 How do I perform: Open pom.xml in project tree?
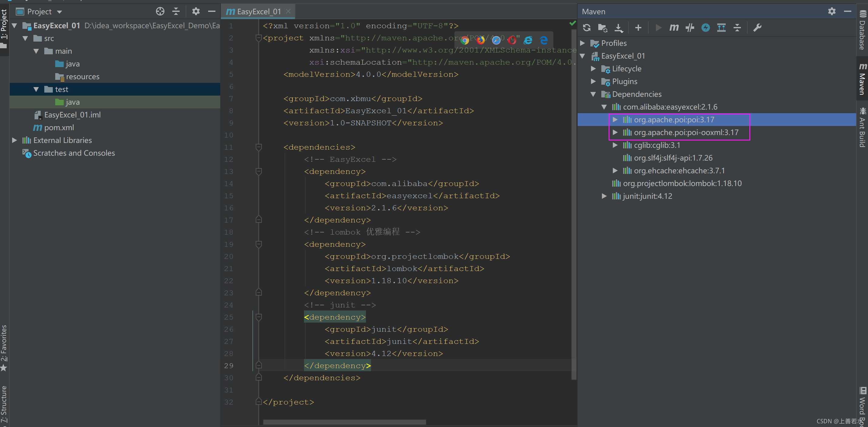coord(59,128)
